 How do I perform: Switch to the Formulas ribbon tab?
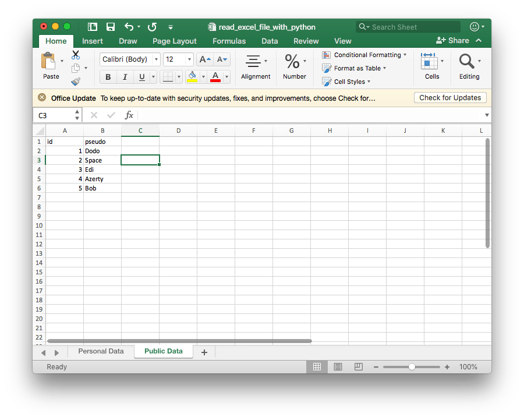coord(229,41)
